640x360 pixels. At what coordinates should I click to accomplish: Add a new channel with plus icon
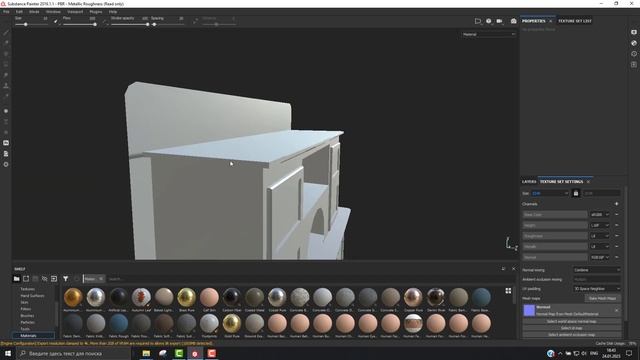click(616, 204)
